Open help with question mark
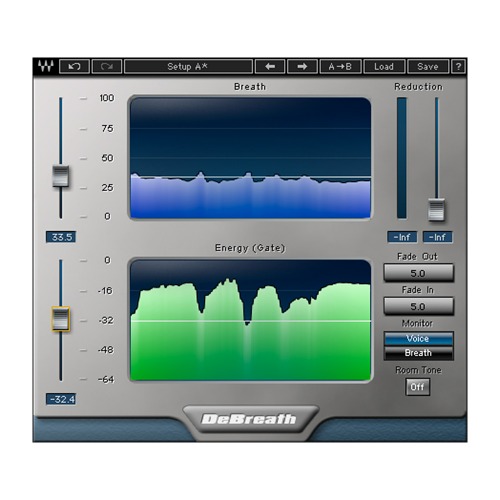This screenshot has width=500, height=500. [x=458, y=66]
